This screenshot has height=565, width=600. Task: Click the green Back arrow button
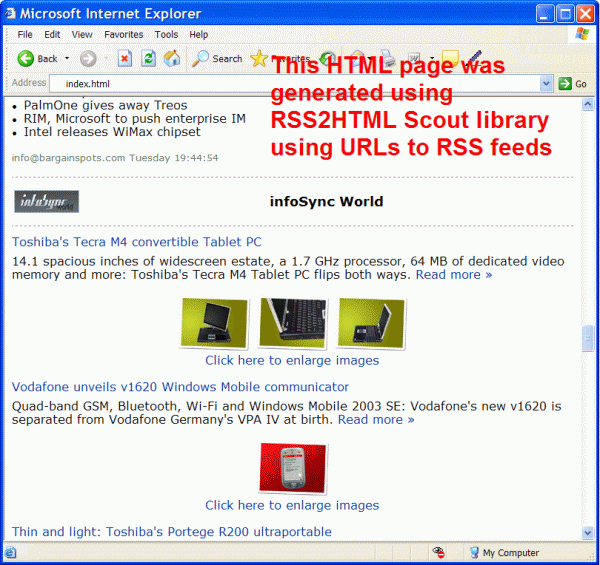tap(26, 59)
